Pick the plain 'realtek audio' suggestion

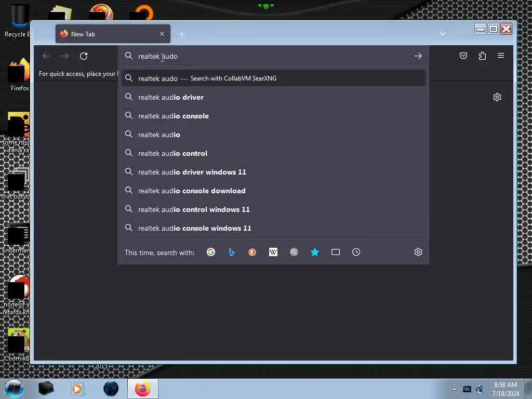click(273, 135)
